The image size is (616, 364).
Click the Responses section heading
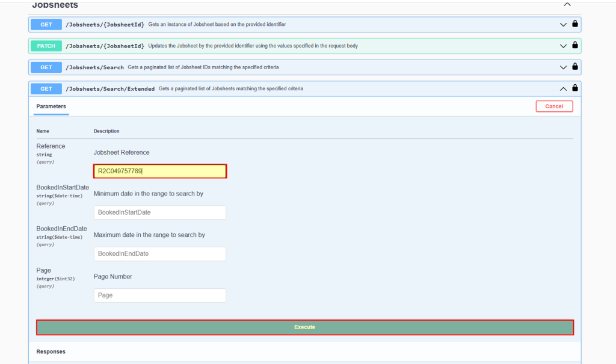(51, 351)
